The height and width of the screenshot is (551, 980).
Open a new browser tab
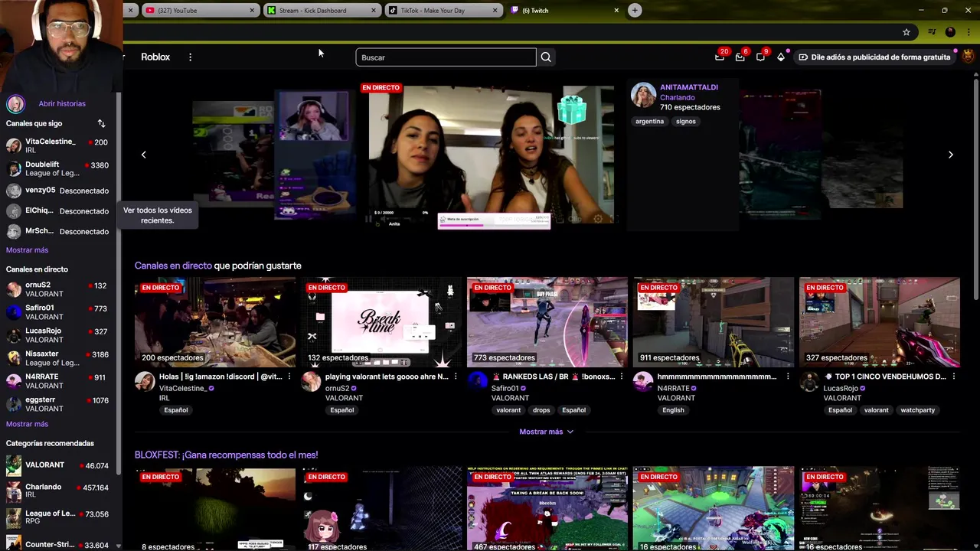635,10
